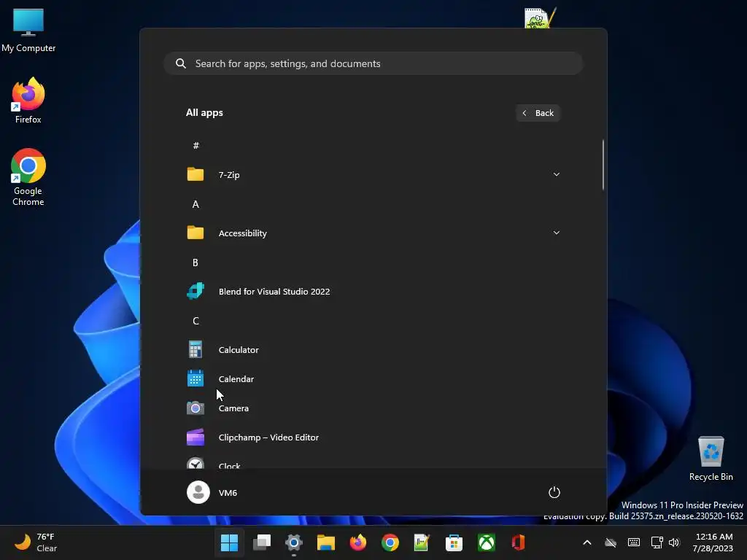The height and width of the screenshot is (560, 747).
Task: Click the 'Camera' app name
Action: point(233,408)
